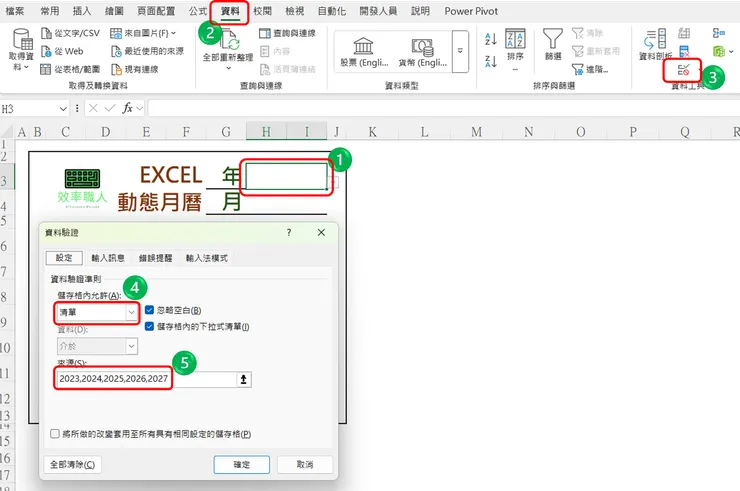740x491 pixels.
Task: Switch to the 檢視 ribbon tab
Action: click(x=294, y=11)
